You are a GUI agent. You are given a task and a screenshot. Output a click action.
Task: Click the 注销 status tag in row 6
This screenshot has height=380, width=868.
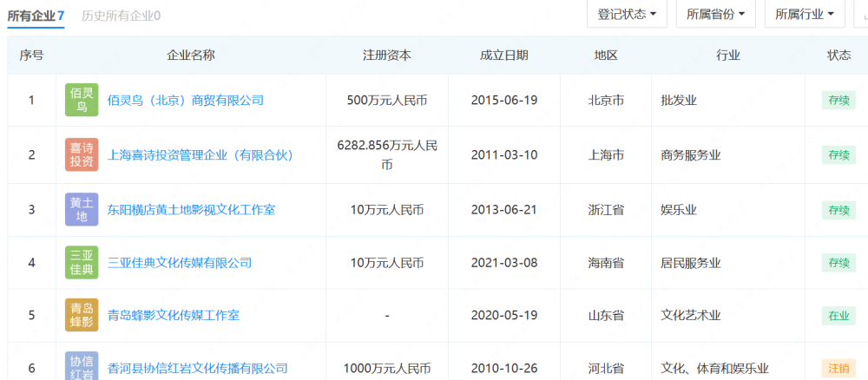[838, 368]
